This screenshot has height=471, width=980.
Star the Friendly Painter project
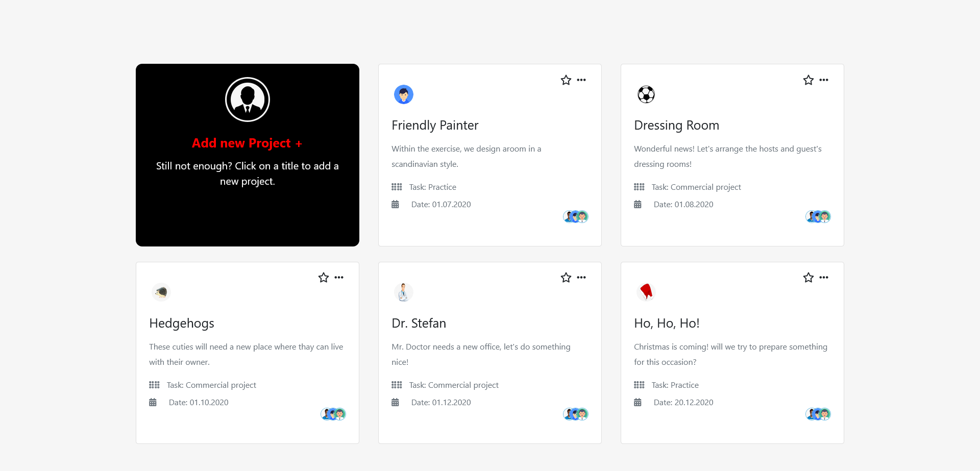(x=566, y=80)
